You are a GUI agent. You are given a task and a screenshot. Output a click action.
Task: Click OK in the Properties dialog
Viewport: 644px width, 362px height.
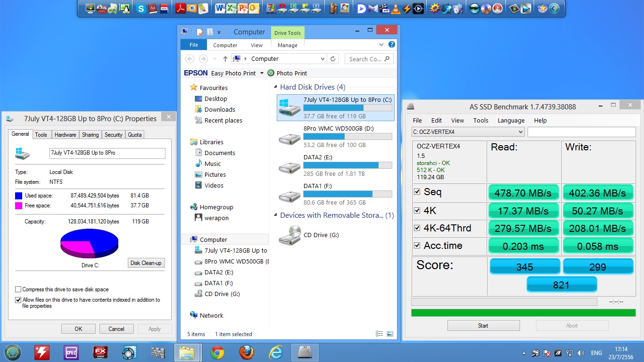click(x=78, y=329)
